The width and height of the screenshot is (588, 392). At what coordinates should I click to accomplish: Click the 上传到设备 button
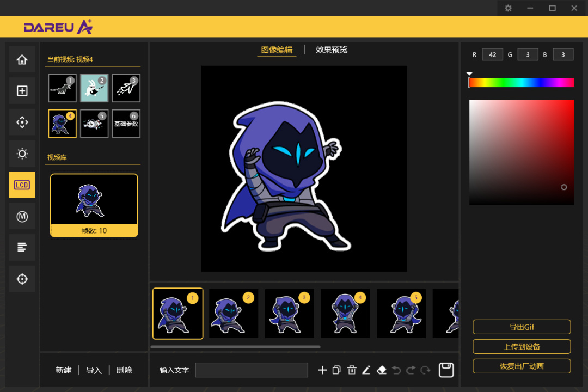(522, 347)
